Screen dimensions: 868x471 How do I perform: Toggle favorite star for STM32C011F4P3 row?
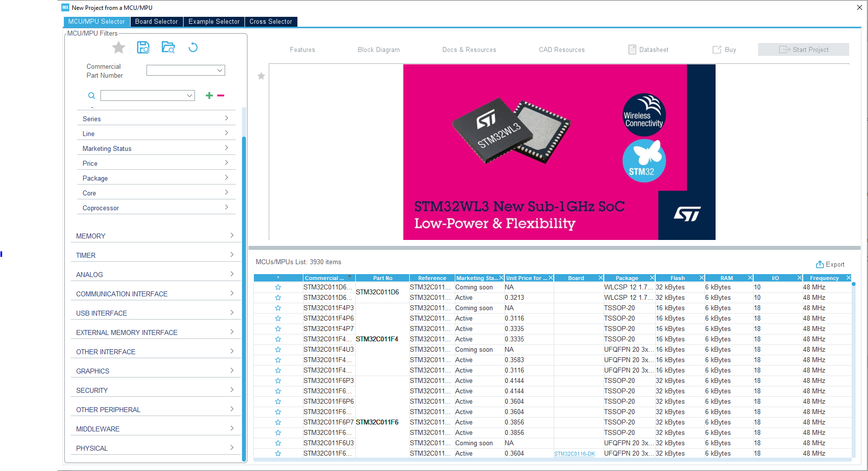point(278,308)
